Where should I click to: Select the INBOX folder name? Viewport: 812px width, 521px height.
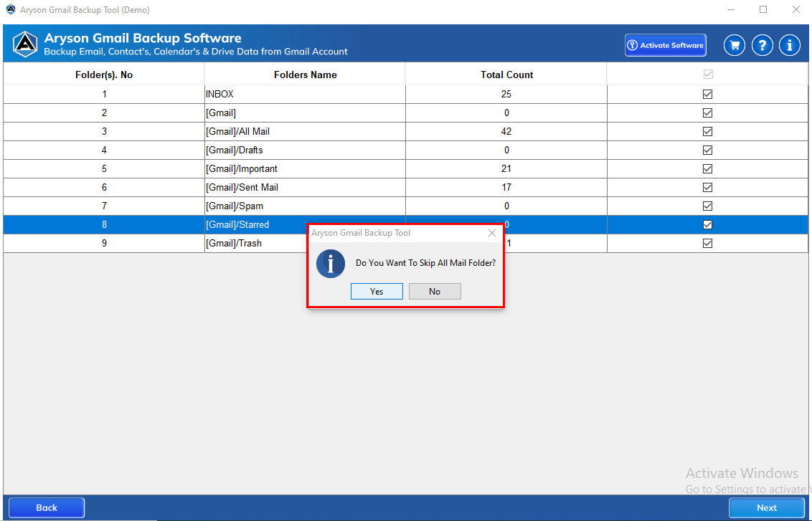coord(219,94)
